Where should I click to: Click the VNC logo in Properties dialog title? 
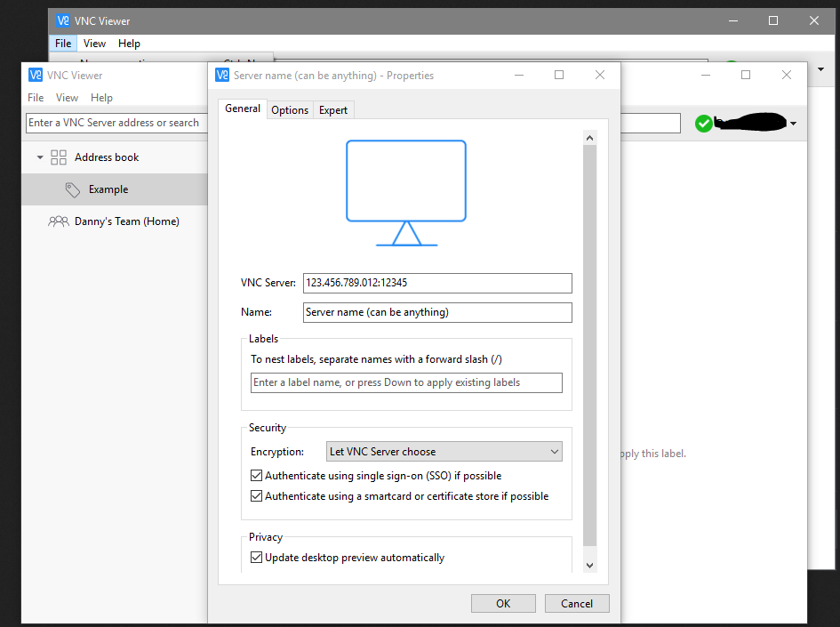222,75
